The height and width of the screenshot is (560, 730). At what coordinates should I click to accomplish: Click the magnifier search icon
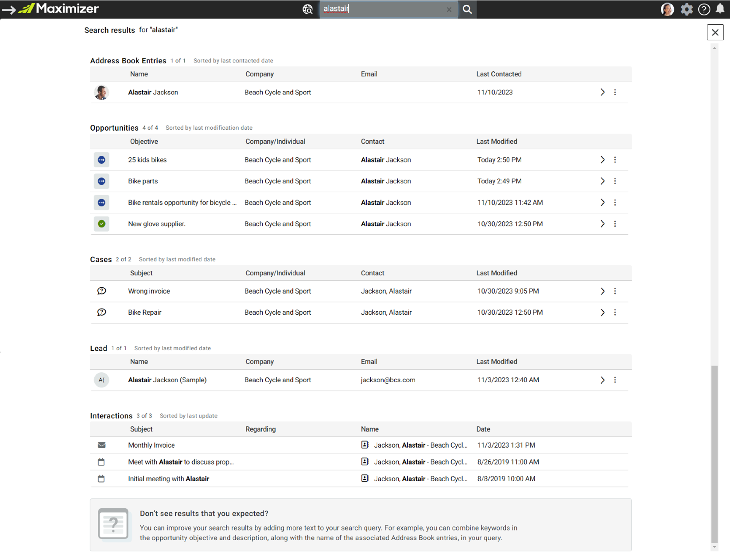click(467, 9)
